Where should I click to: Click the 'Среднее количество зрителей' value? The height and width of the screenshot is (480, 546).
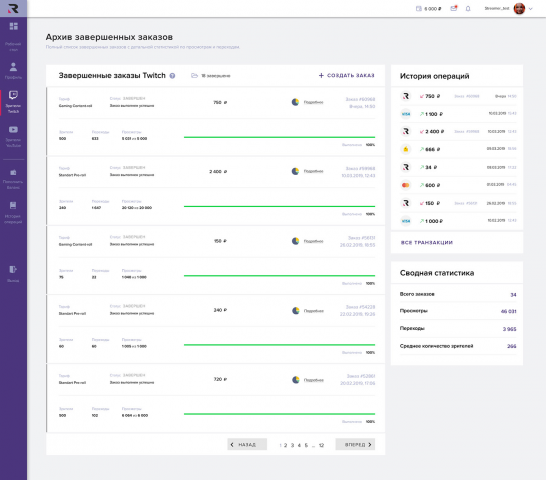(x=512, y=346)
